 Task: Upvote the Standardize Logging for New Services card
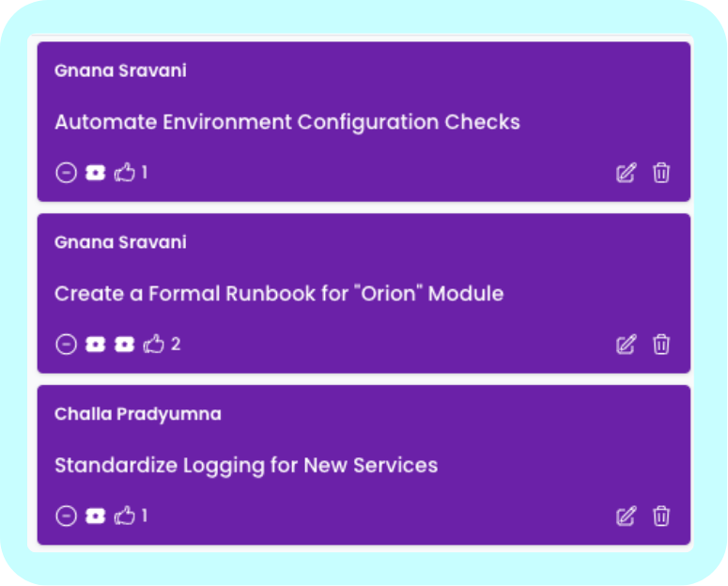point(125,516)
